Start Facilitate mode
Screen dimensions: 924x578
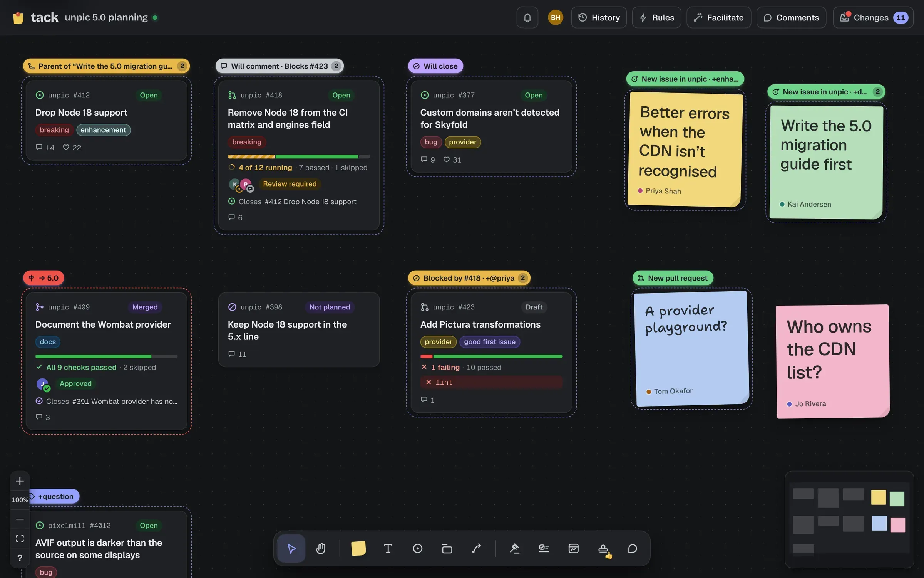coord(719,17)
